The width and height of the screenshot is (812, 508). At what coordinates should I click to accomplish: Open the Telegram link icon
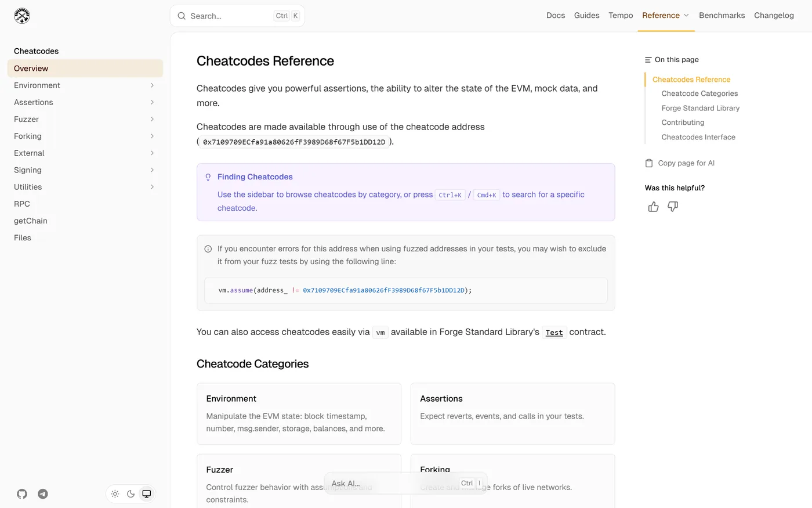pyautogui.click(x=43, y=494)
